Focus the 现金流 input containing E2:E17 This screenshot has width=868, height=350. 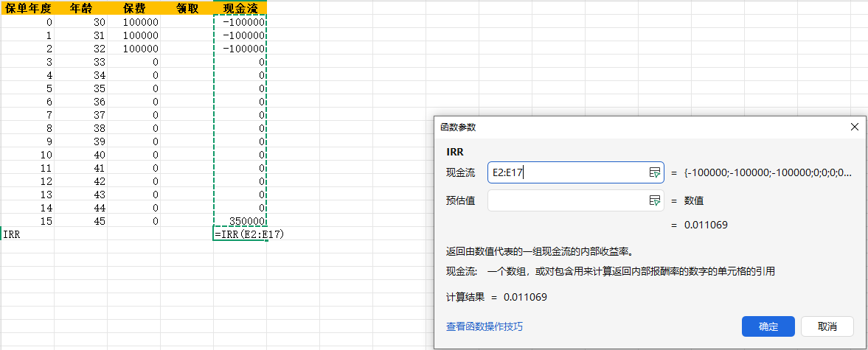[566, 172]
